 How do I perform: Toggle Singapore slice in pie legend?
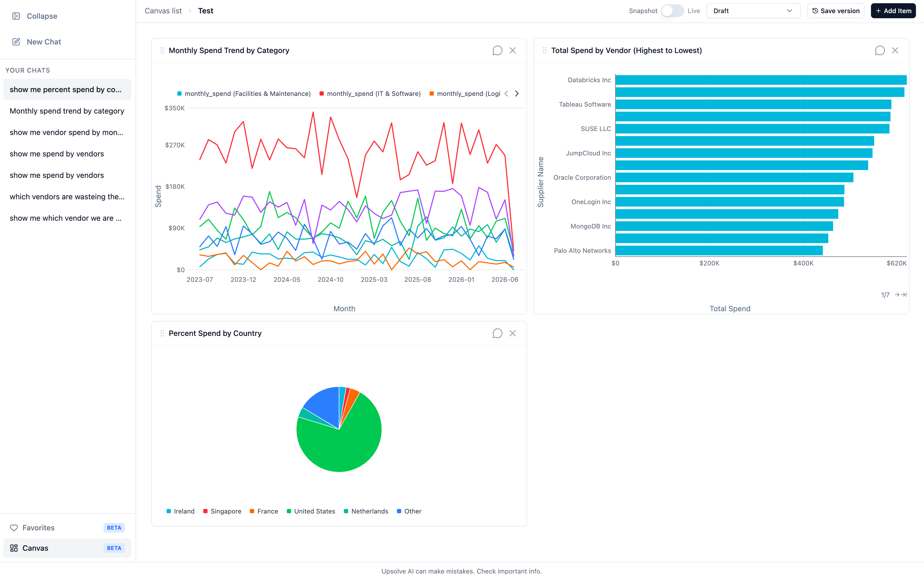coord(222,511)
